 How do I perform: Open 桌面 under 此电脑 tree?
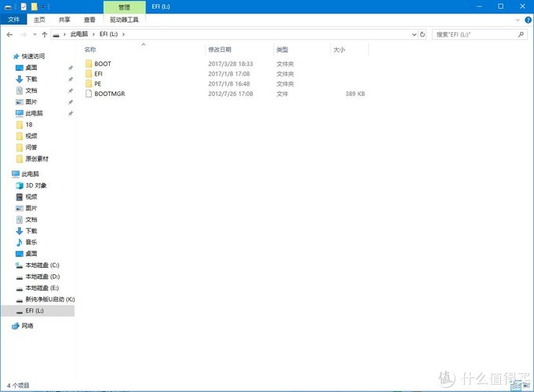tap(31, 254)
